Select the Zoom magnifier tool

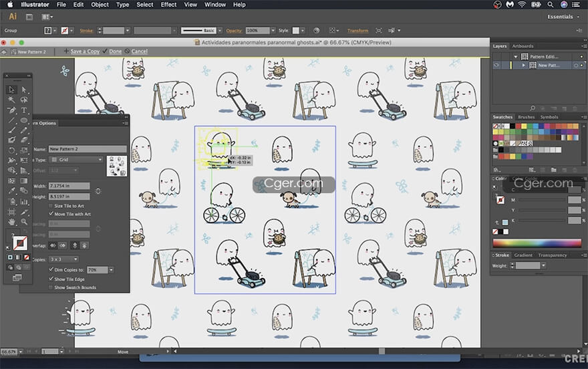click(x=24, y=221)
